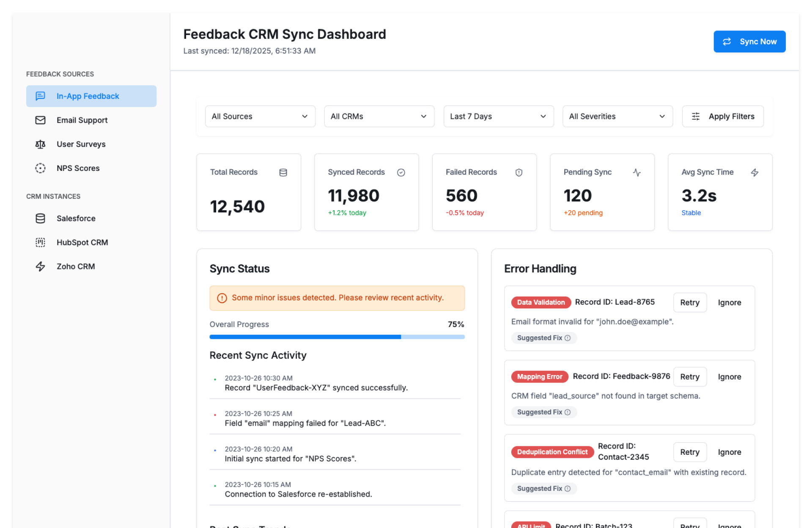Click the warning icon in minor issues alert

(222, 298)
